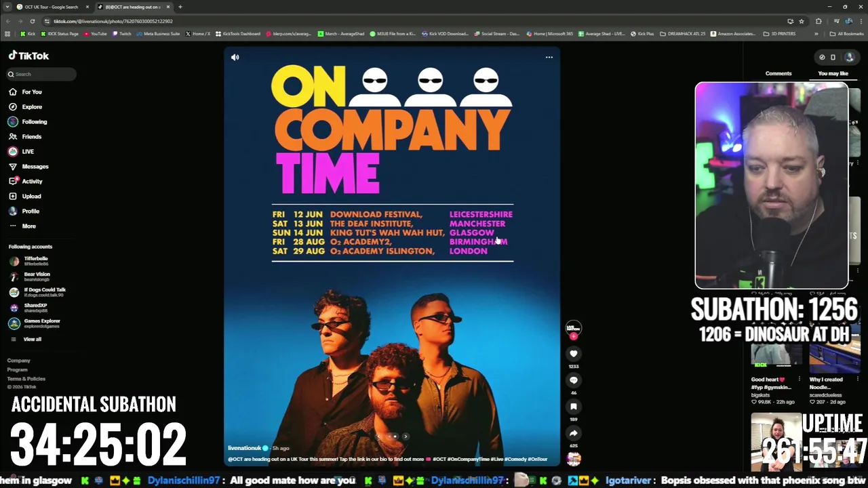868x488 pixels.
Task: Toggle the post volume speaker icon
Action: (x=235, y=58)
